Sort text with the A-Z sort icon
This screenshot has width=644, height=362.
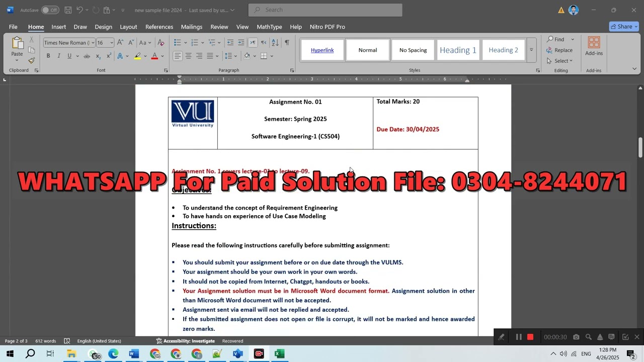tap(275, 43)
